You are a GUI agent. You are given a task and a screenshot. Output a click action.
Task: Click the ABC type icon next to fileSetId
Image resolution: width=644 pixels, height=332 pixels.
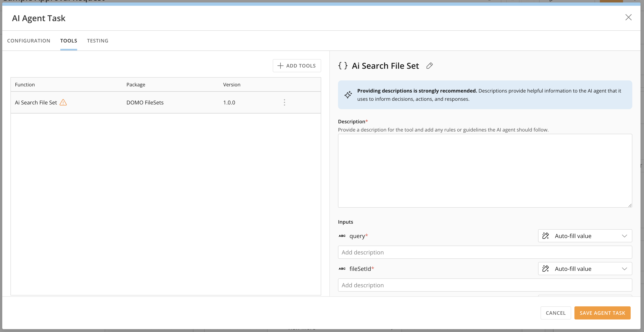[342, 269]
